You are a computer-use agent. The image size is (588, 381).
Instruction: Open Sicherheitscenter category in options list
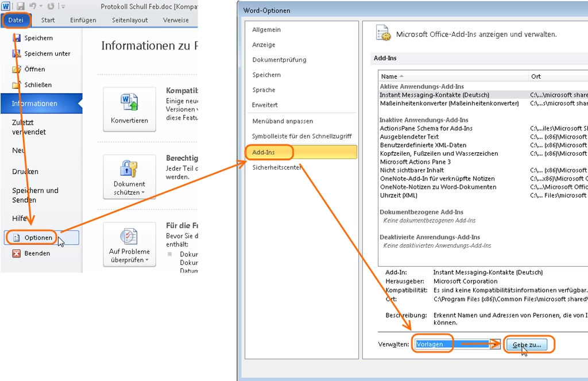(277, 167)
